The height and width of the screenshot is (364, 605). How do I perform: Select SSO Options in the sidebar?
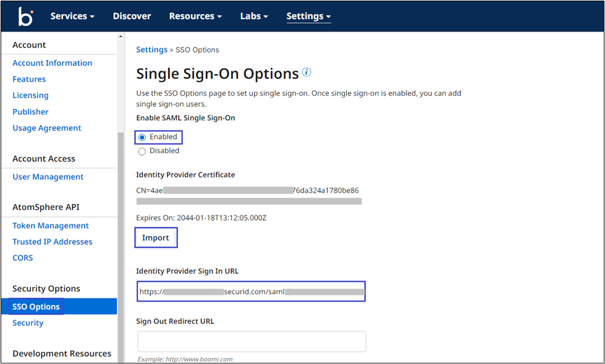click(x=36, y=307)
